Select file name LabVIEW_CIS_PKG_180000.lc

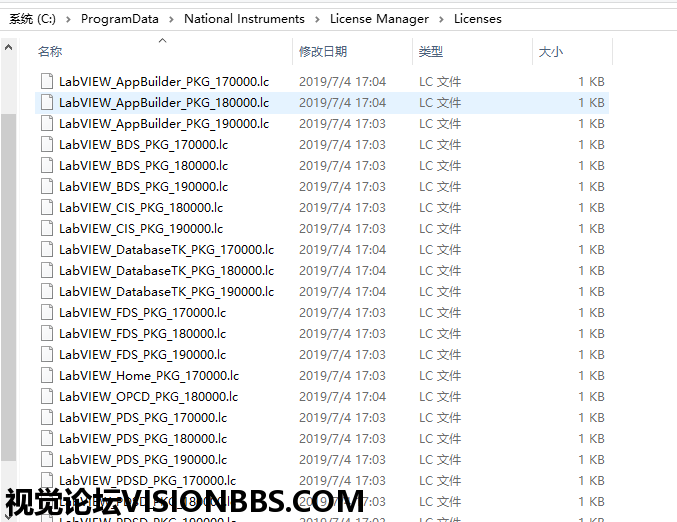pyautogui.click(x=141, y=208)
